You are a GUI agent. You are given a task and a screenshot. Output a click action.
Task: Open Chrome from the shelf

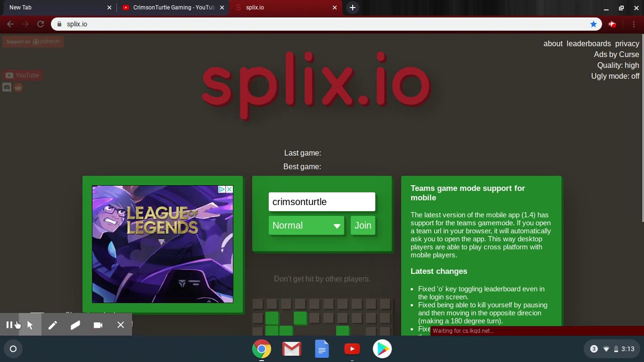(262, 349)
